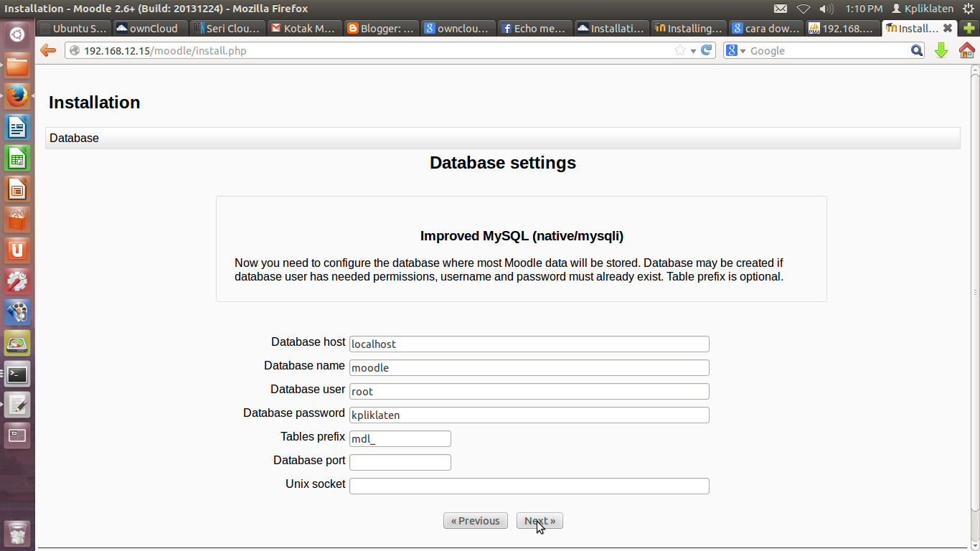
Task: Open the Kpliklaten user session menu
Action: (x=923, y=9)
